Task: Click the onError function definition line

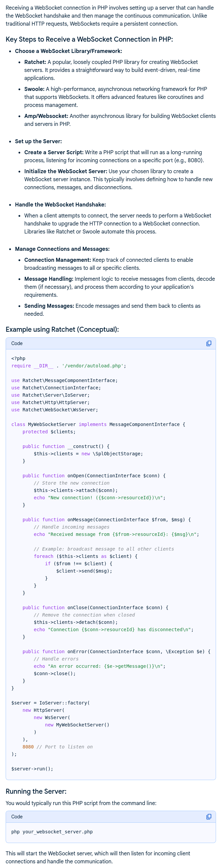Action: pyautogui.click(x=116, y=651)
